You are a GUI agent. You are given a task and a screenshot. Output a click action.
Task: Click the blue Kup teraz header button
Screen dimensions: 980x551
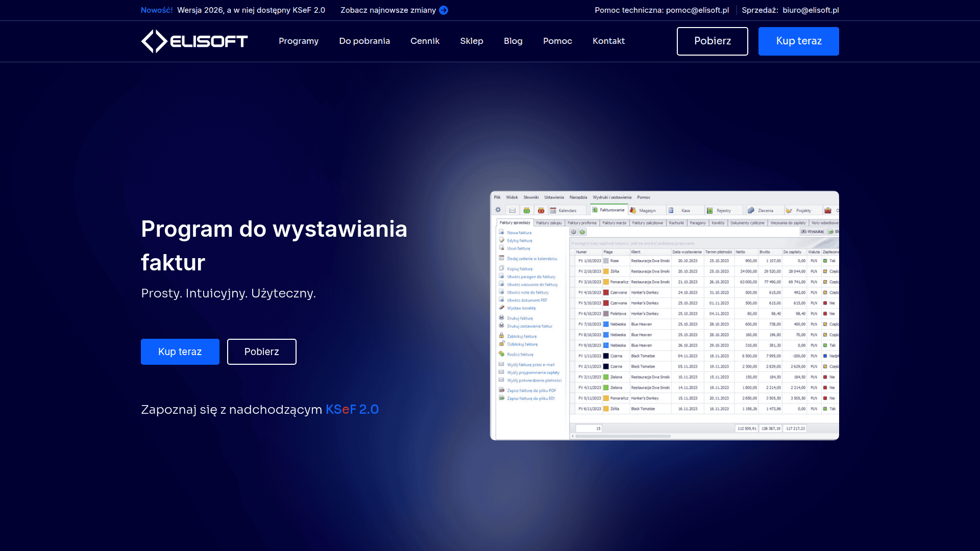pos(799,41)
